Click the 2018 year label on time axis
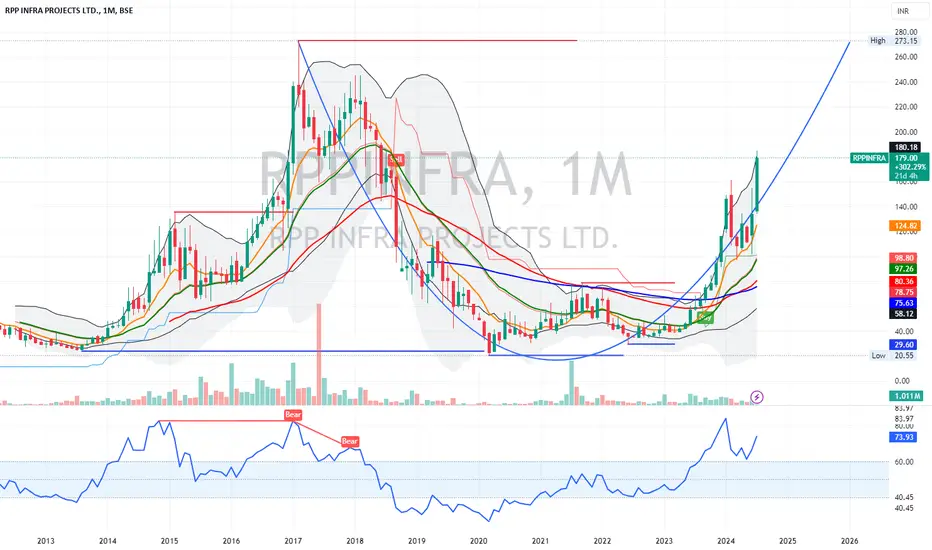This screenshot has height=550, width=932. point(355,540)
